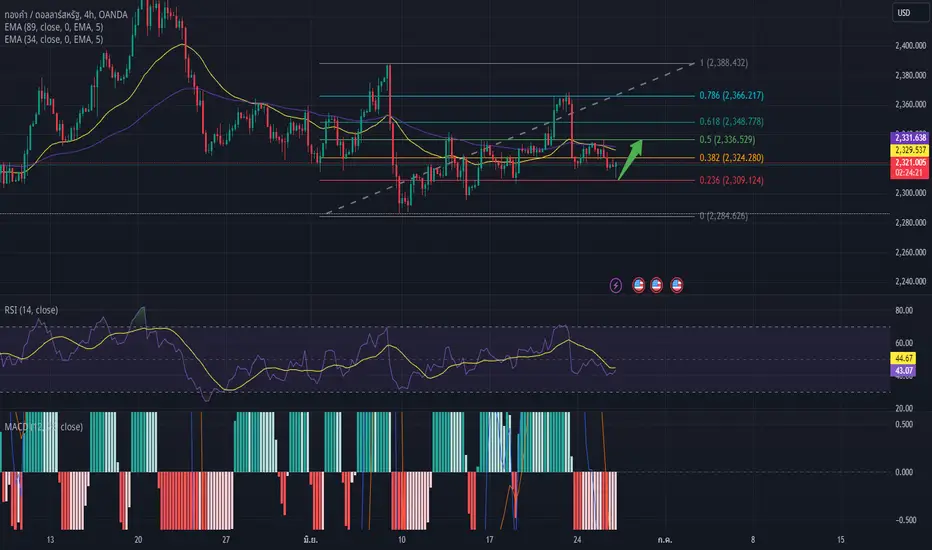Click the ก.ค. month label on time axis
This screenshot has width=932, height=550.
(x=665, y=540)
